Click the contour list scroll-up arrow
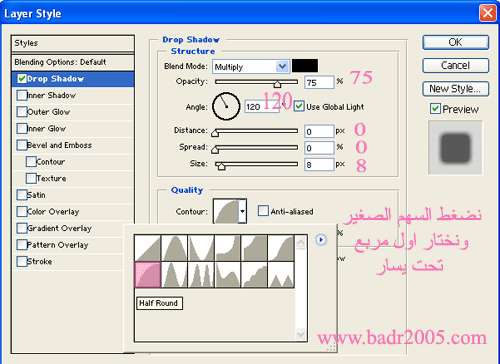500x364 pixels. point(301,242)
